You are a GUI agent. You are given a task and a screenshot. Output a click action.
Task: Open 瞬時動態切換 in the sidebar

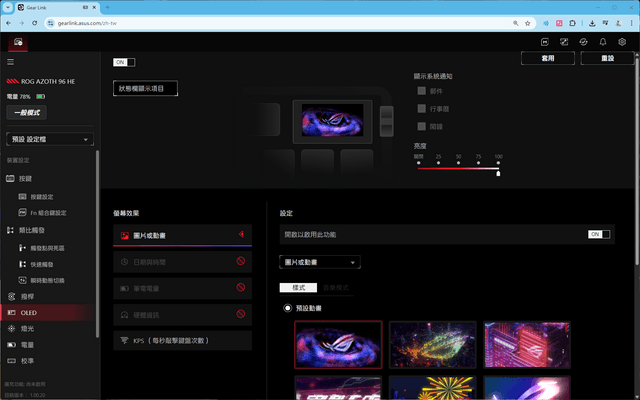tap(47, 280)
